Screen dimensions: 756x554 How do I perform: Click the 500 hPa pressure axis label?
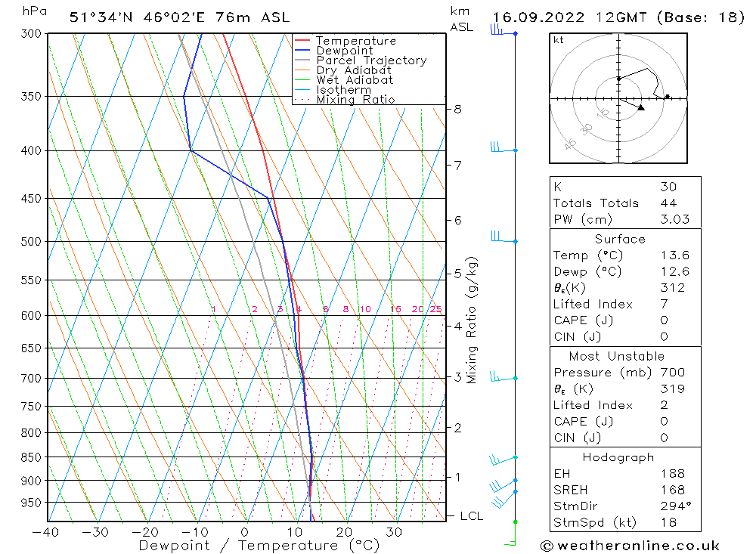tap(31, 242)
